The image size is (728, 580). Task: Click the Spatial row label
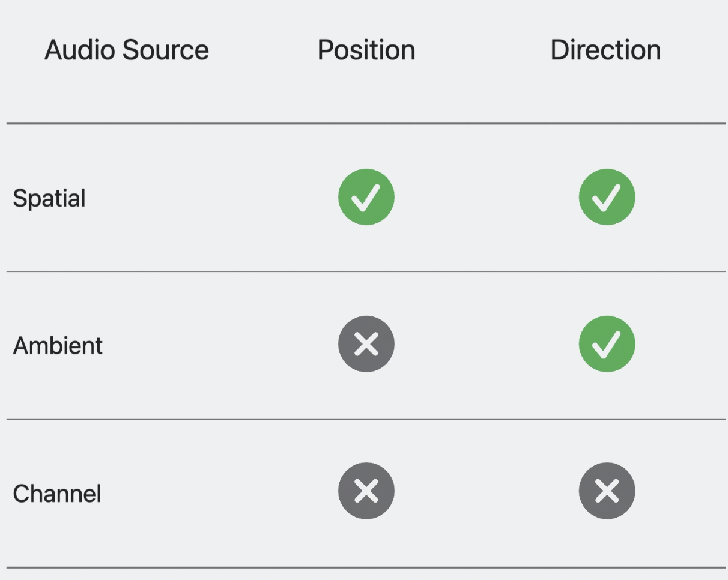pos(49,198)
